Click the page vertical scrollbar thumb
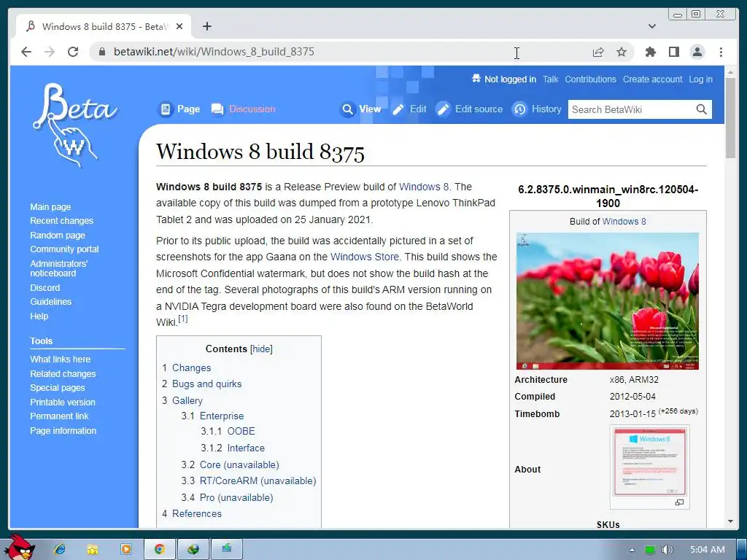Viewport: 747px width, 560px height. (x=730, y=117)
